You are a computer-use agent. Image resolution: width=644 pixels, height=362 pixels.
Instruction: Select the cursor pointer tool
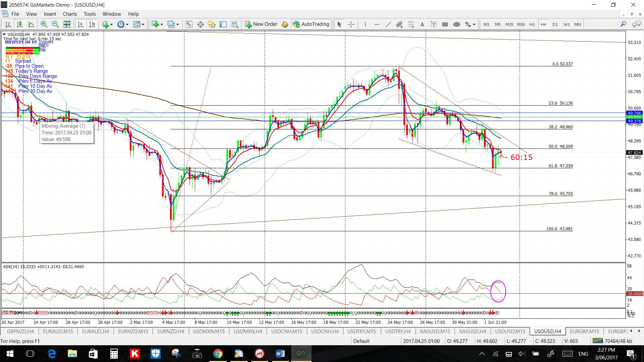click(339, 24)
